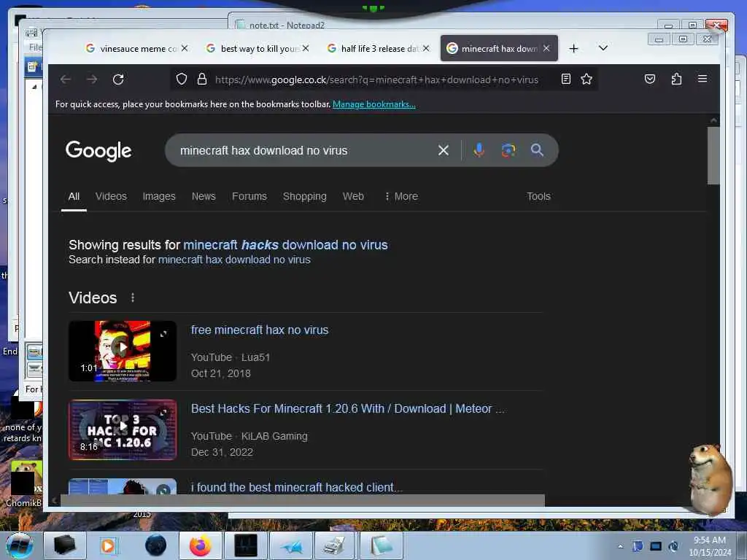The width and height of the screenshot is (747, 560).
Task: Click the Firefox back arrow button
Action: point(65,79)
